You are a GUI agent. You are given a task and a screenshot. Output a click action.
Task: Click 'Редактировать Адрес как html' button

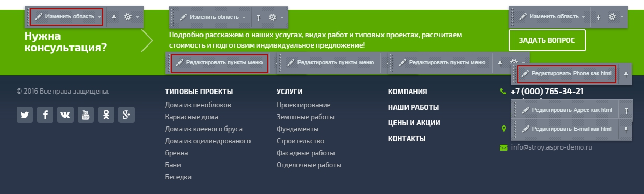pos(567,110)
